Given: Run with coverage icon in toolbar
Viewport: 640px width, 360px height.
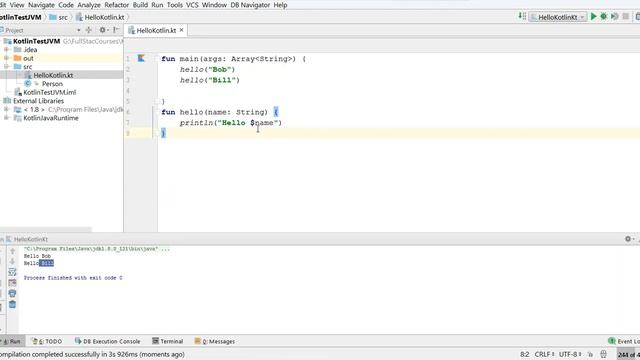Looking at the screenshot, I should coord(614,16).
